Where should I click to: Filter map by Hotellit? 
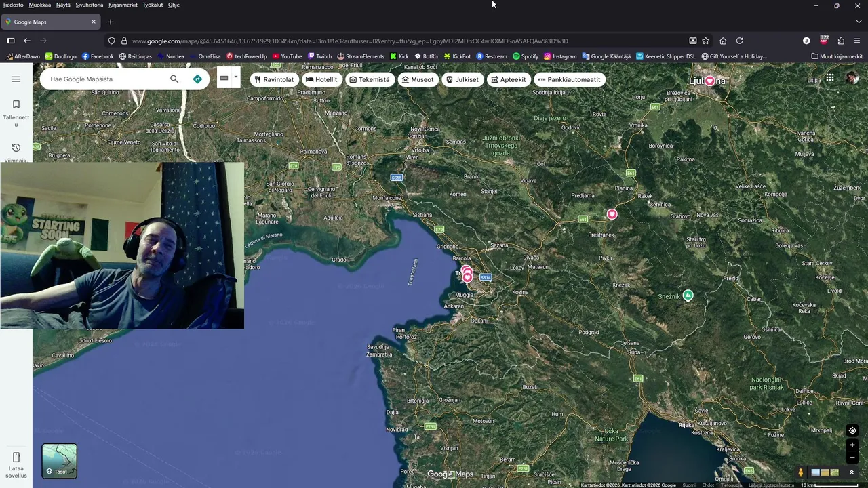click(x=321, y=79)
